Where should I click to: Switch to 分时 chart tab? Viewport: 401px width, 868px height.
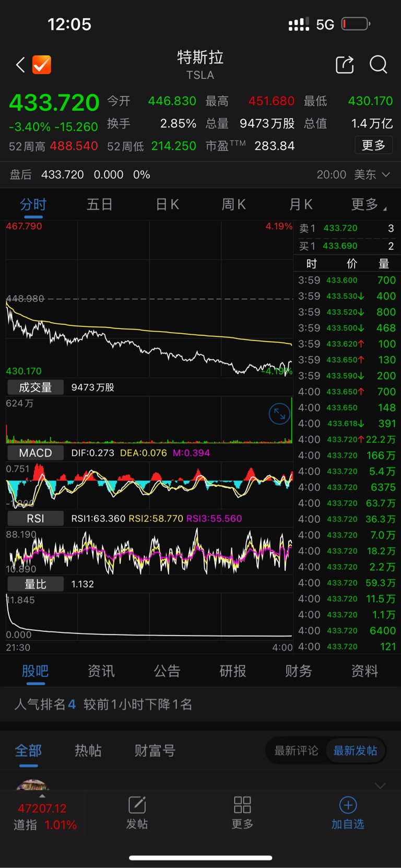coord(33,204)
